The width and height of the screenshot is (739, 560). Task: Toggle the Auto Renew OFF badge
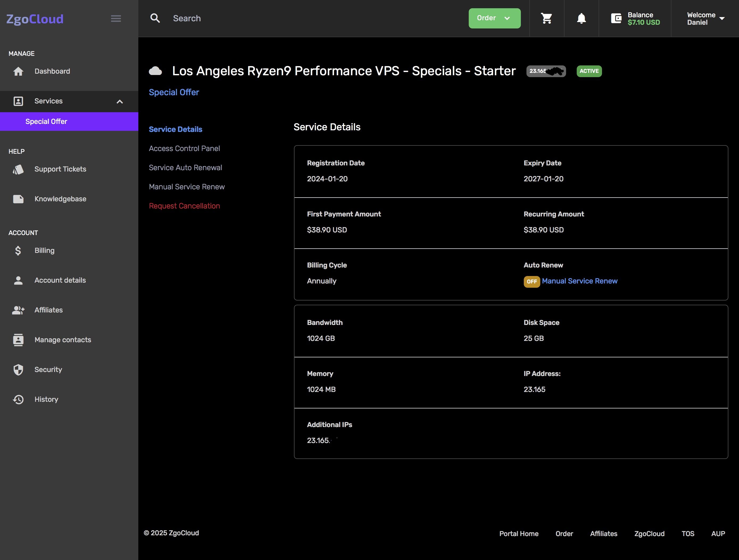532,282
